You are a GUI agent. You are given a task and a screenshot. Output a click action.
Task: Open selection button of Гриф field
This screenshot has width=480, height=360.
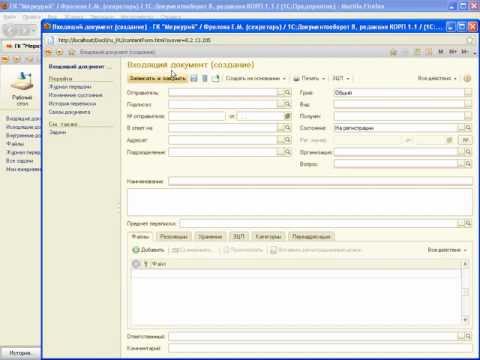pyautogui.click(x=468, y=93)
